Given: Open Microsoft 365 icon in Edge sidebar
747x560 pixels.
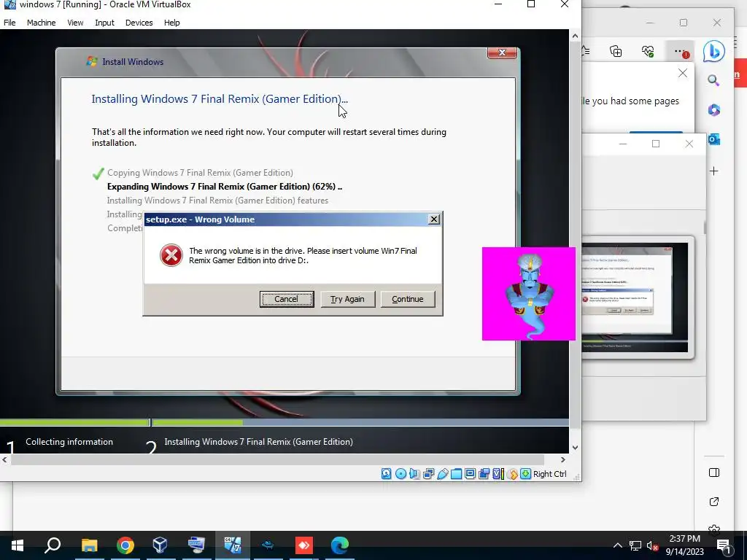Looking at the screenshot, I should pos(713,110).
